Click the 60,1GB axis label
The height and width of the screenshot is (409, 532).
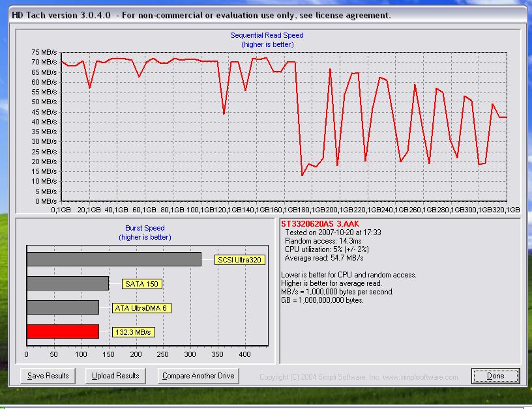(x=144, y=210)
